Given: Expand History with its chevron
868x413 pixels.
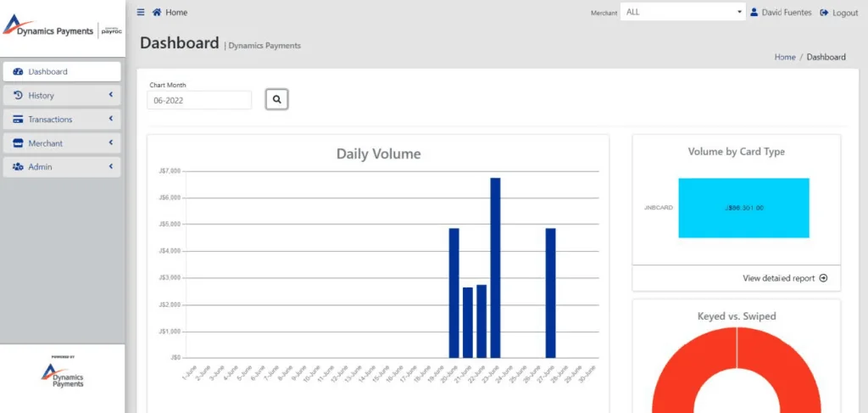Looking at the screenshot, I should click(111, 95).
